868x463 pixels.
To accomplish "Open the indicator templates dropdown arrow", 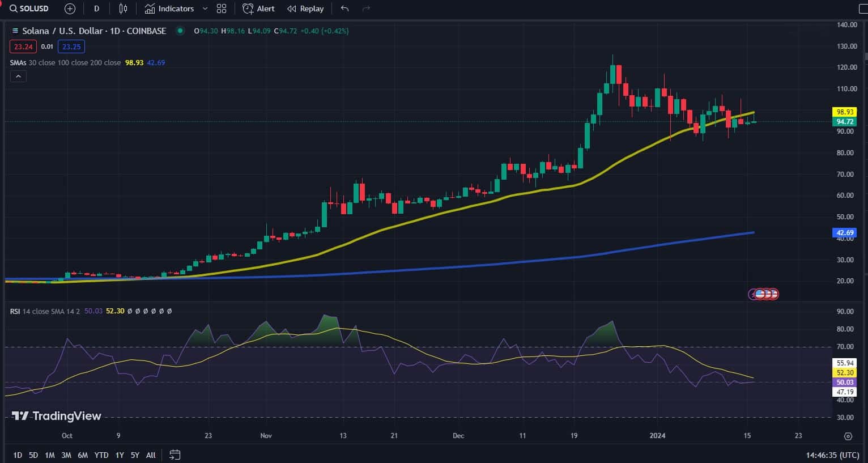I will pyautogui.click(x=205, y=9).
